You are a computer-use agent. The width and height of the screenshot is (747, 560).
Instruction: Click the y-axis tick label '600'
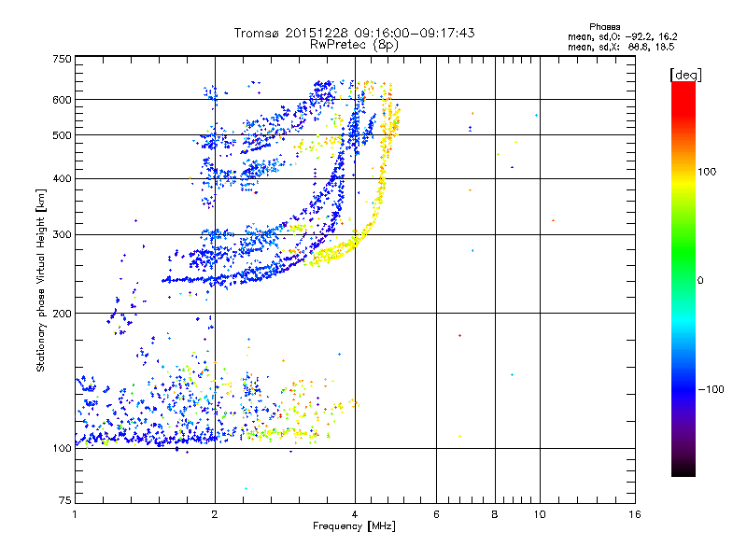[62, 100]
